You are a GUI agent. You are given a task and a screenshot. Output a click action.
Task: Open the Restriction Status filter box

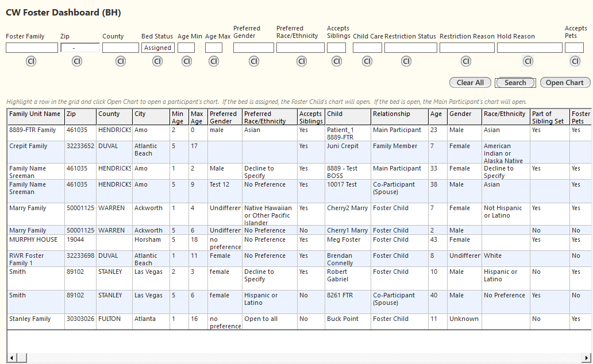pyautogui.click(x=410, y=48)
